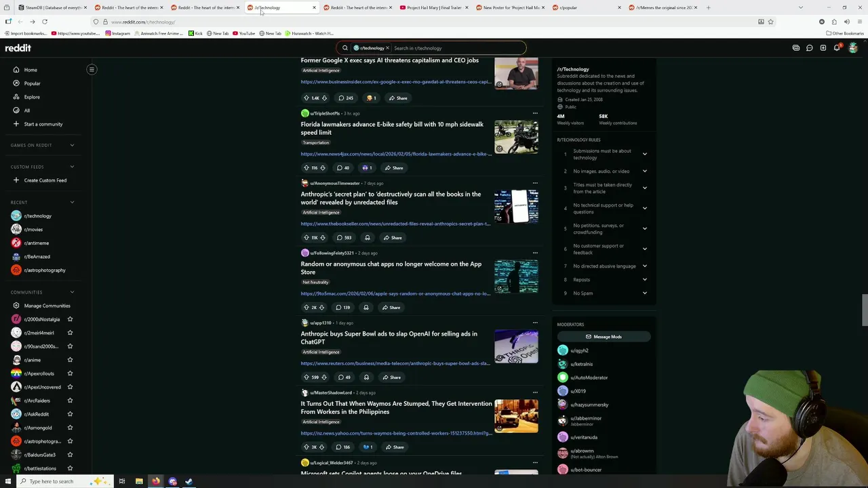Share the Florida e-bike bill post
The image size is (868, 488).
394,167
